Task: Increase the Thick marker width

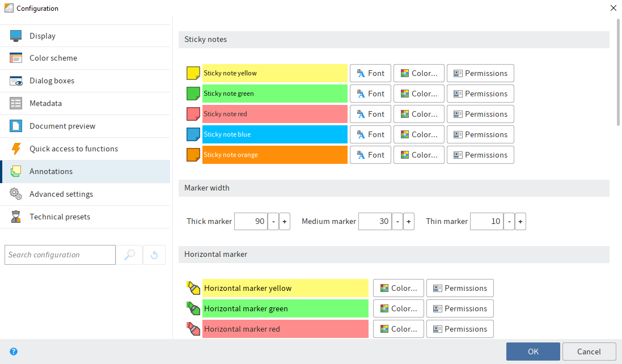Action: (x=285, y=221)
